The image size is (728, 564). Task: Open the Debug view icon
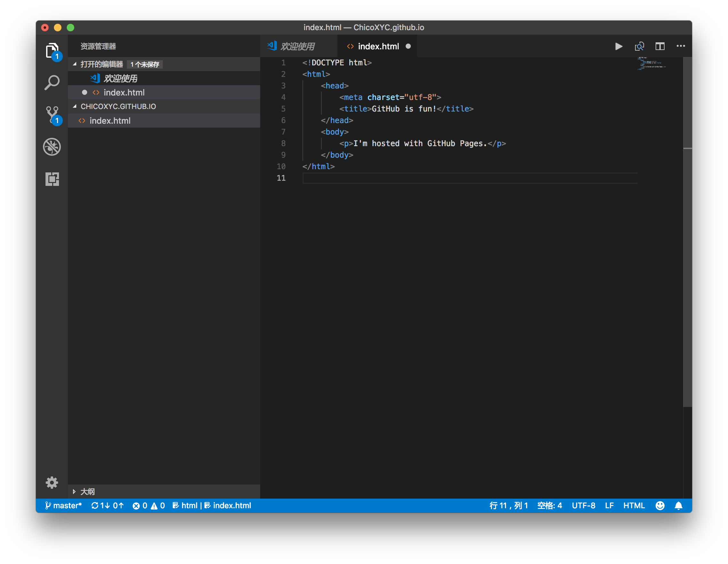click(x=52, y=147)
